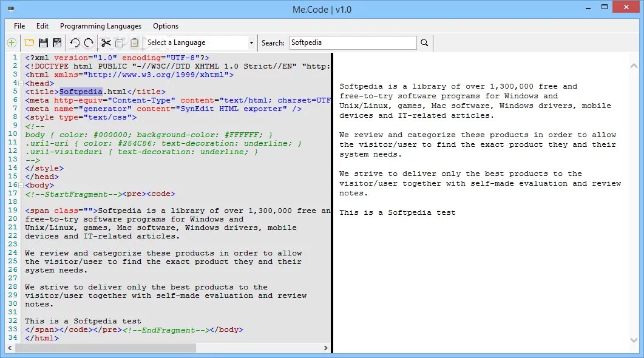Click the closing html tag on line 34

(x=42, y=339)
